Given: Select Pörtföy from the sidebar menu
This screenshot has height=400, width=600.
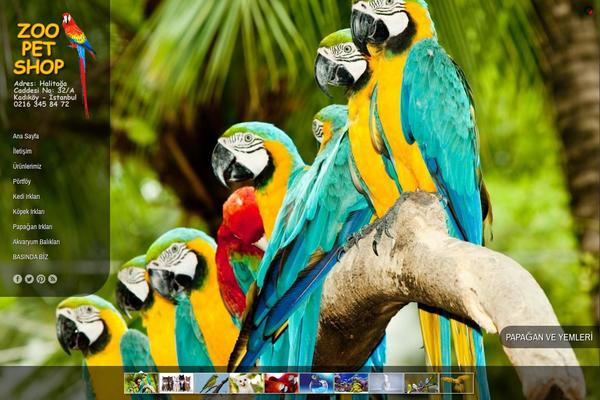Looking at the screenshot, I should 21,181.
